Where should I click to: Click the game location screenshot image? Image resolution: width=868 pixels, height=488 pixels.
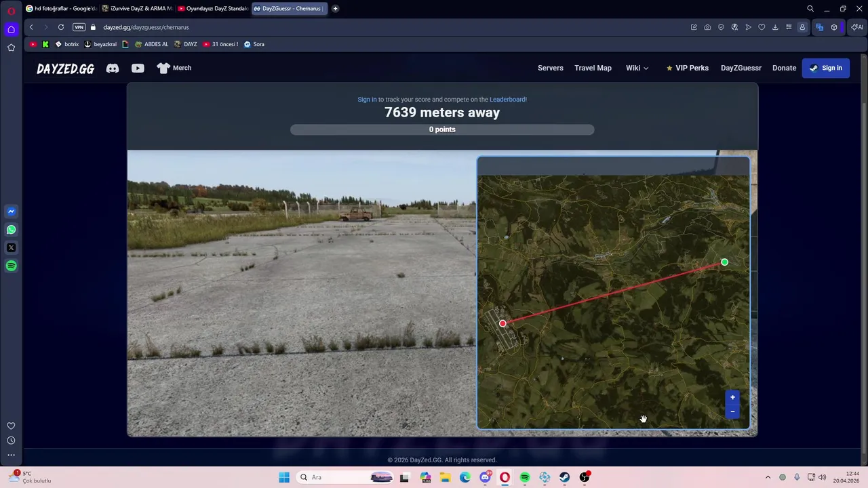(301, 293)
